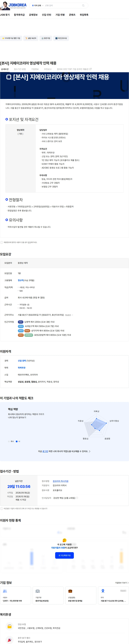Expand the chevron after 비교해볼 수 있어요
The image size is (129, 644).
(x=90, y=451)
